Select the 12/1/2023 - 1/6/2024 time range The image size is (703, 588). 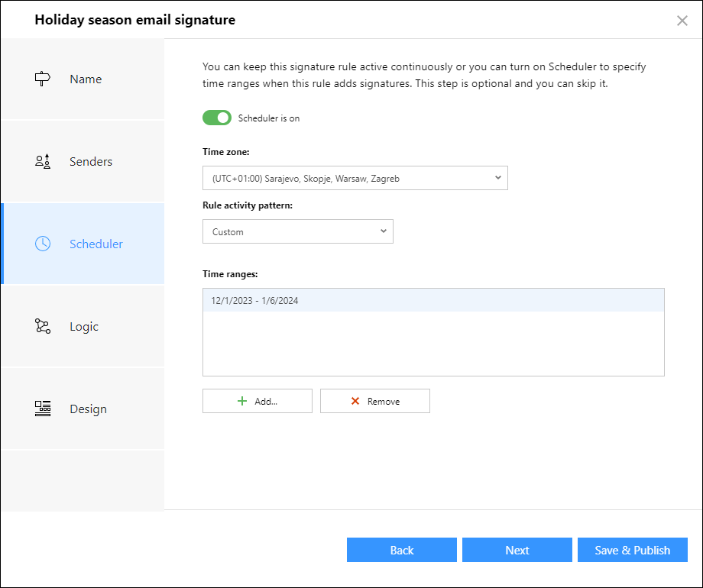[x=433, y=300]
